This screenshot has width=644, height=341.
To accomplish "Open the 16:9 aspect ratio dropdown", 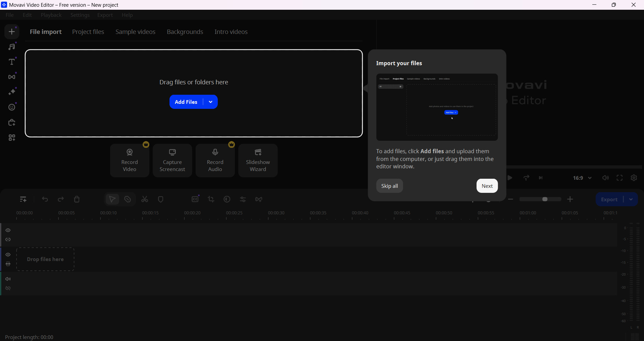I will [583, 178].
